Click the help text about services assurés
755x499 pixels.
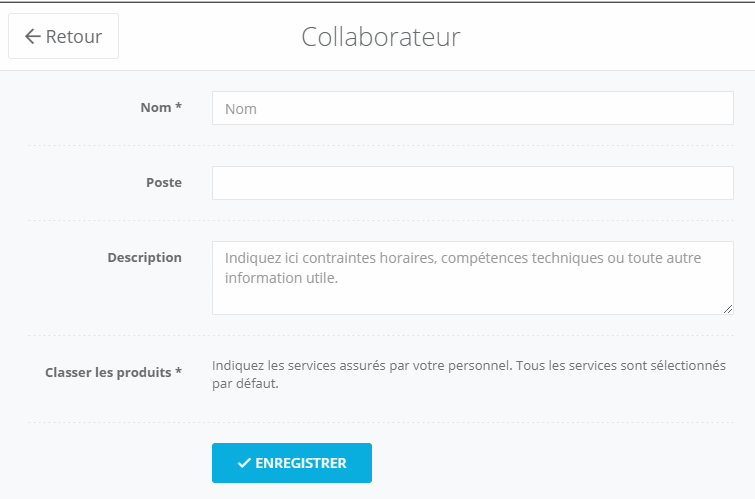tap(469, 374)
